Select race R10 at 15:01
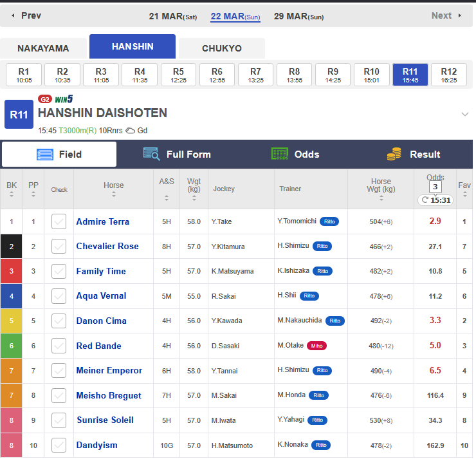This screenshot has height=459, width=476. 372,75
